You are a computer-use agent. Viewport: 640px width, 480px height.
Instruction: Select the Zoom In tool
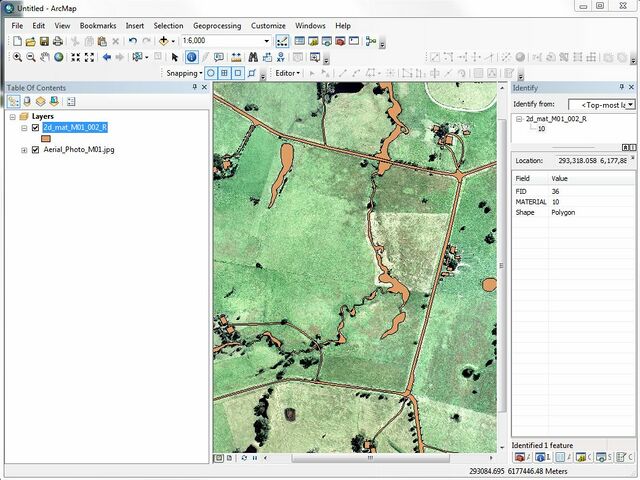tap(17, 57)
